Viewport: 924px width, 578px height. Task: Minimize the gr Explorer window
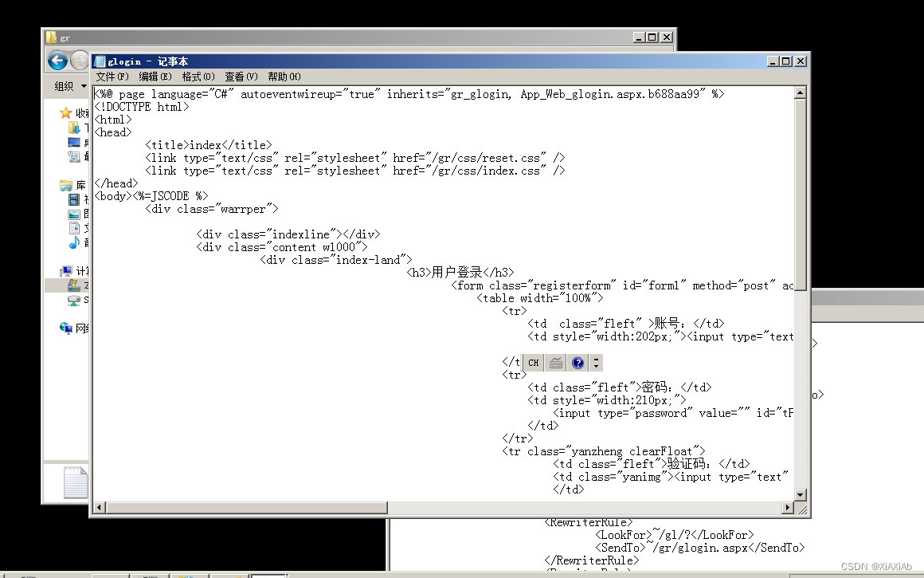coord(639,37)
